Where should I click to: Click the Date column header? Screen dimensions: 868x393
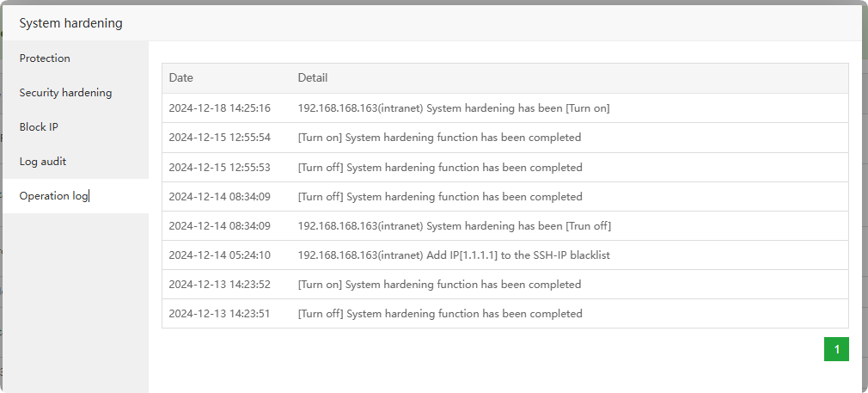click(181, 78)
